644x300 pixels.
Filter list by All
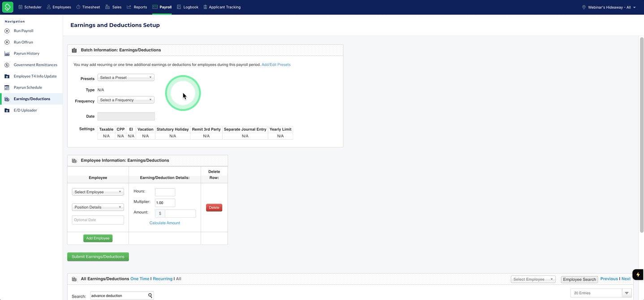[178, 279]
